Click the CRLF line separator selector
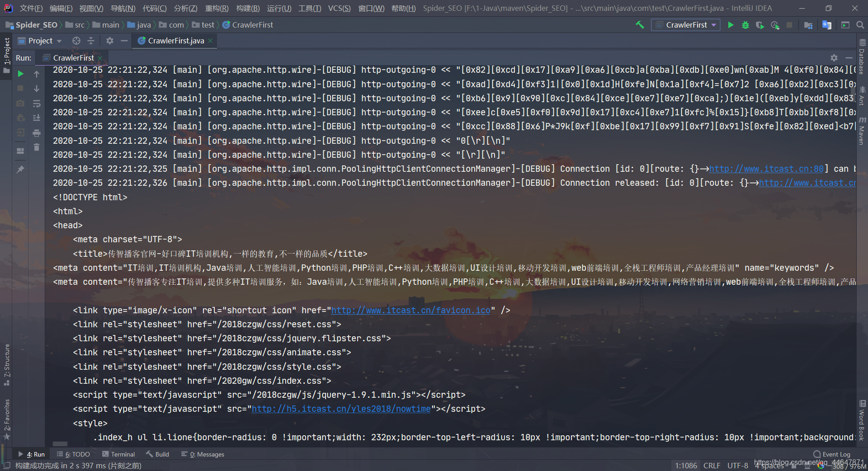This screenshot has height=471, width=868. click(x=712, y=466)
